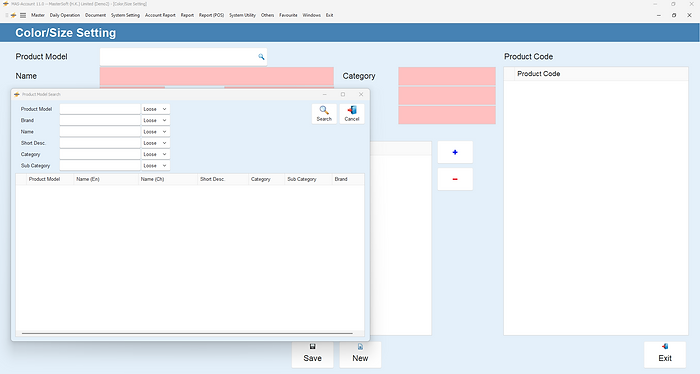Click the Product Model column header in the results grid

(x=50, y=179)
